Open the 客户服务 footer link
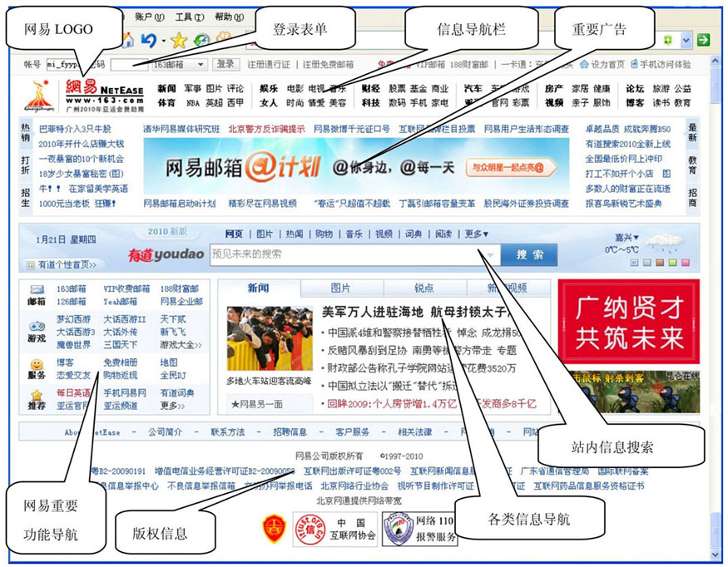The height and width of the screenshot is (567, 728). [353, 432]
